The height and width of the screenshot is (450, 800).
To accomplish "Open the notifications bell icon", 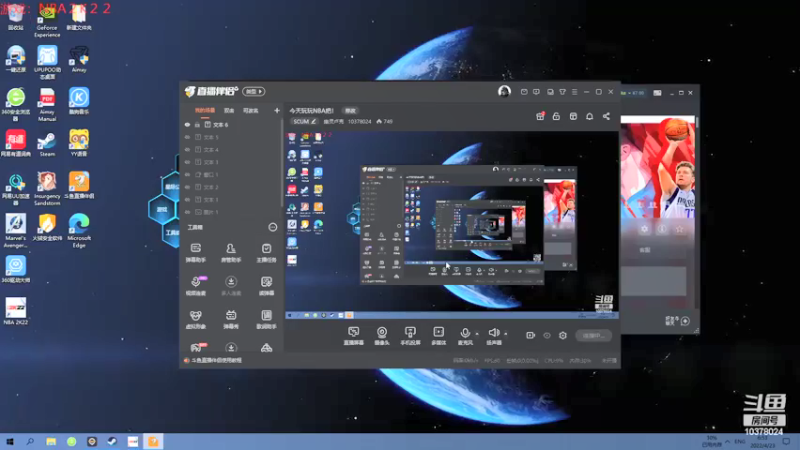I will click(x=589, y=116).
